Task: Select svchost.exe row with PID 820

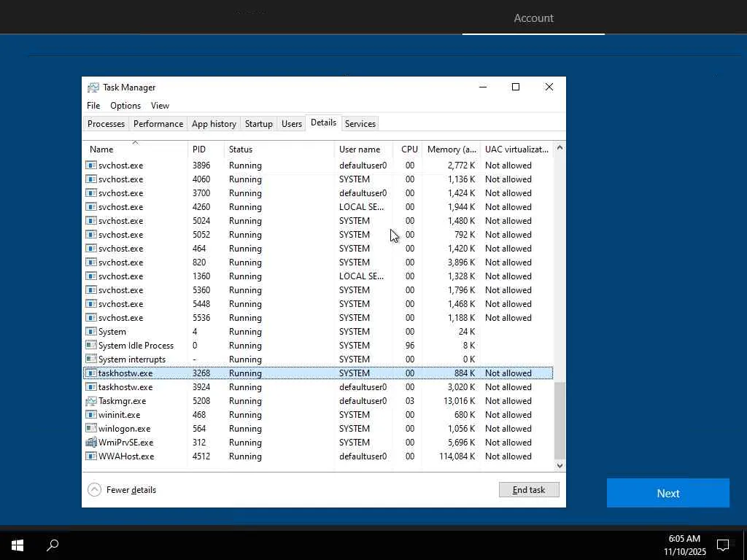Action: [318, 262]
